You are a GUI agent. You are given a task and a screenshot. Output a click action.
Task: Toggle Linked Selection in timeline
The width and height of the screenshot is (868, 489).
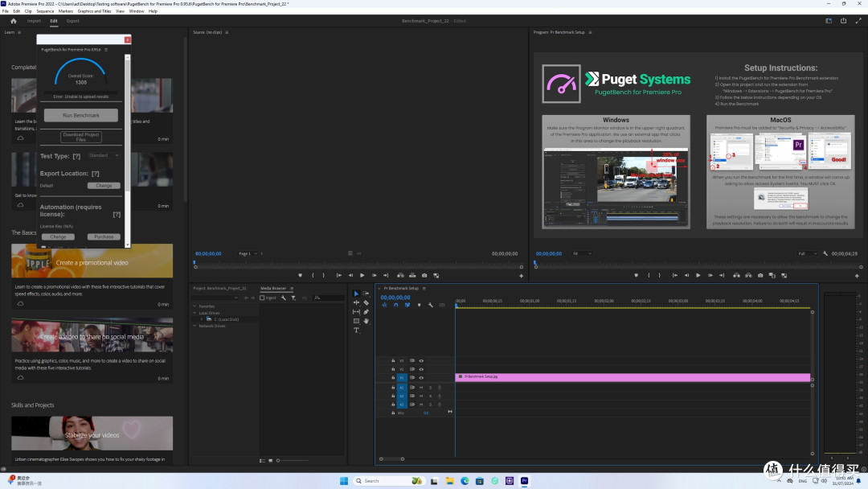(407, 305)
